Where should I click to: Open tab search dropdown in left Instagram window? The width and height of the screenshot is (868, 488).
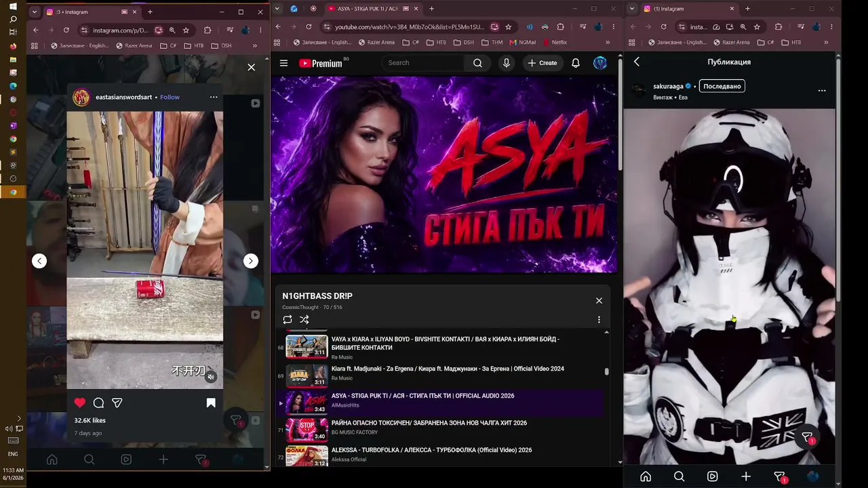[35, 12]
